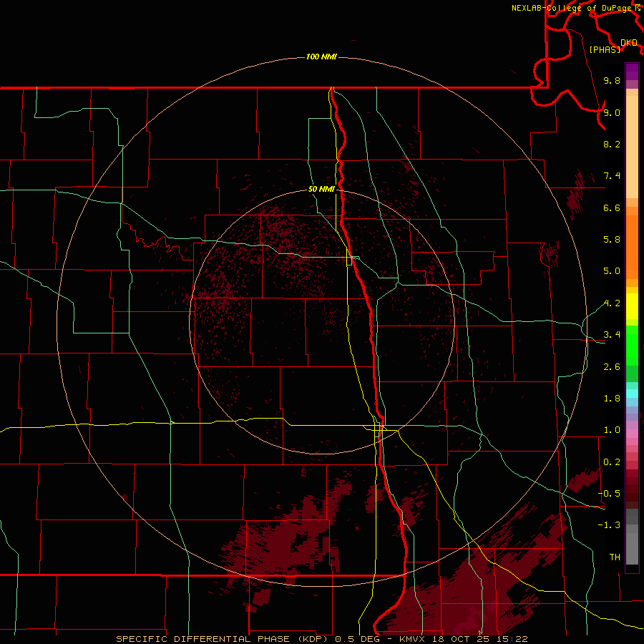
Task: Click the 1.0 scale value
Action: [x=612, y=430]
